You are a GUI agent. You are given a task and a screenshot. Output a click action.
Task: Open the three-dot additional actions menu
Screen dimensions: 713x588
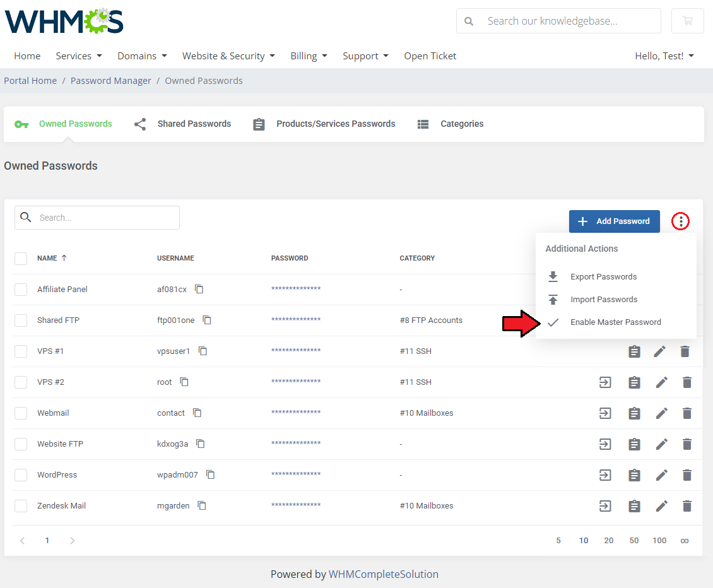pos(681,221)
